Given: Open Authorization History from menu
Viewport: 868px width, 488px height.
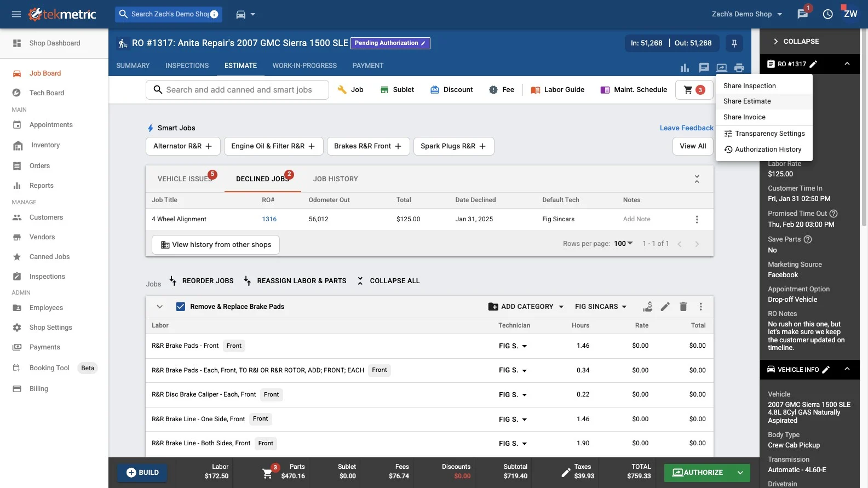Looking at the screenshot, I should click(763, 150).
